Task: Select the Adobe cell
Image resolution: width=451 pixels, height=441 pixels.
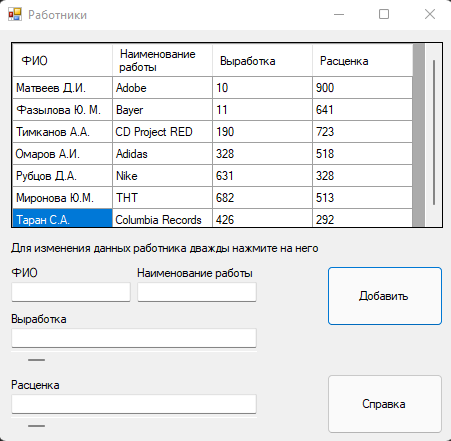Action: tap(162, 88)
